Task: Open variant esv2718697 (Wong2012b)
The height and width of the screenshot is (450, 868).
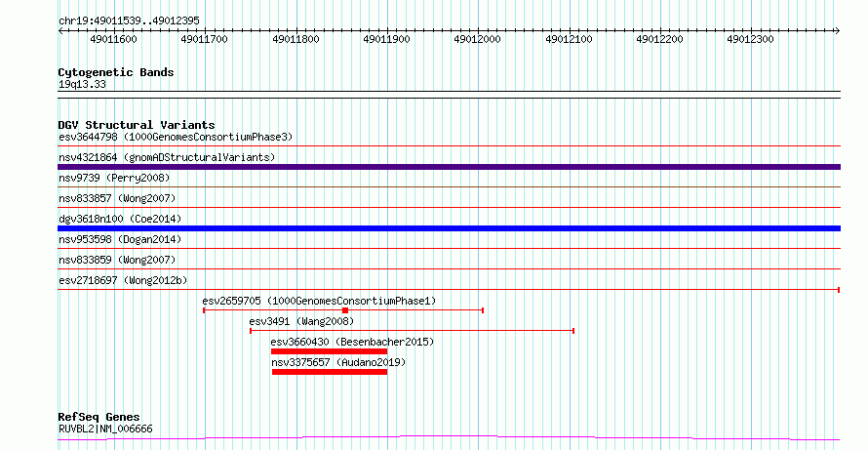Action: click(123, 280)
